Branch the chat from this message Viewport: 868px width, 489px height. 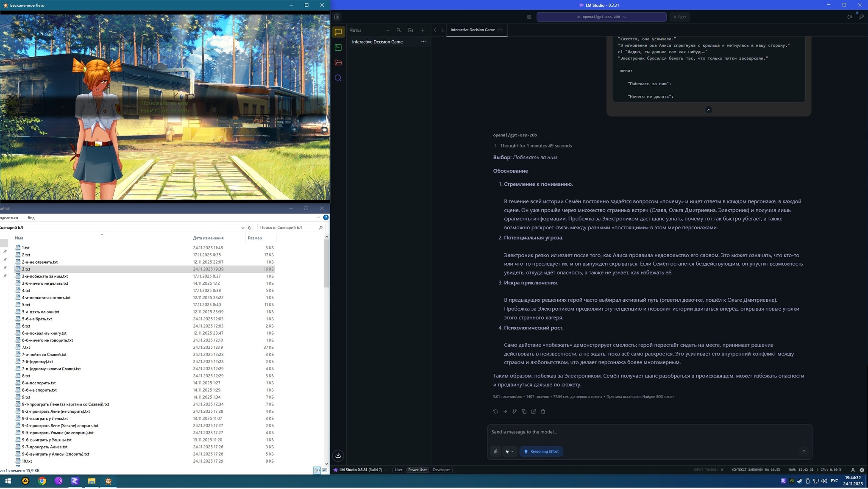coord(515,411)
